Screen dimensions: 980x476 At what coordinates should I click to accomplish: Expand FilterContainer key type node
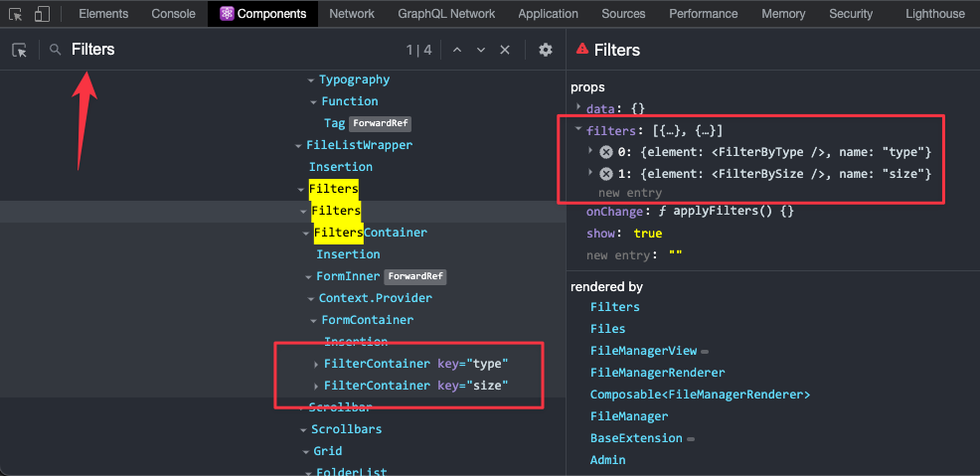316,364
